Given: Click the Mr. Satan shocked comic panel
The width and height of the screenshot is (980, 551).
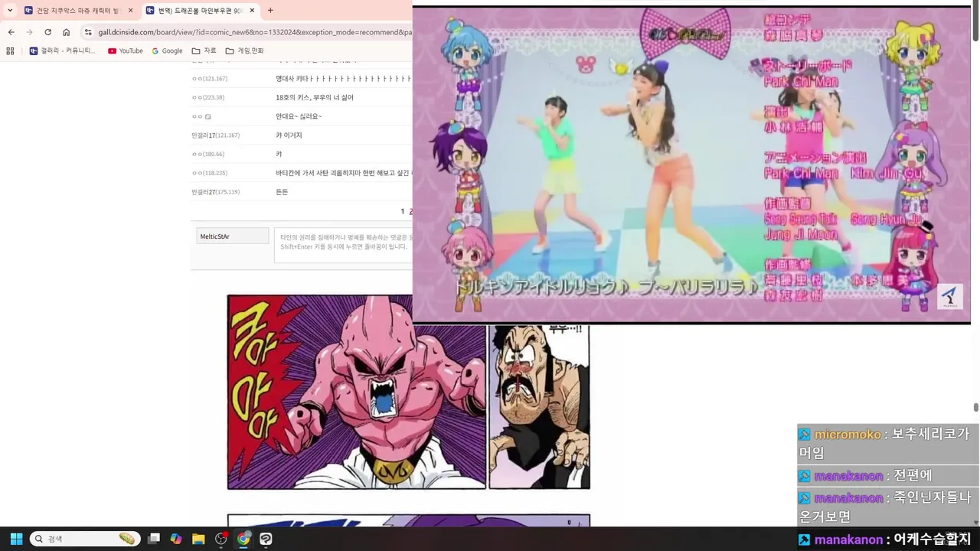Looking at the screenshot, I should coord(540,406).
